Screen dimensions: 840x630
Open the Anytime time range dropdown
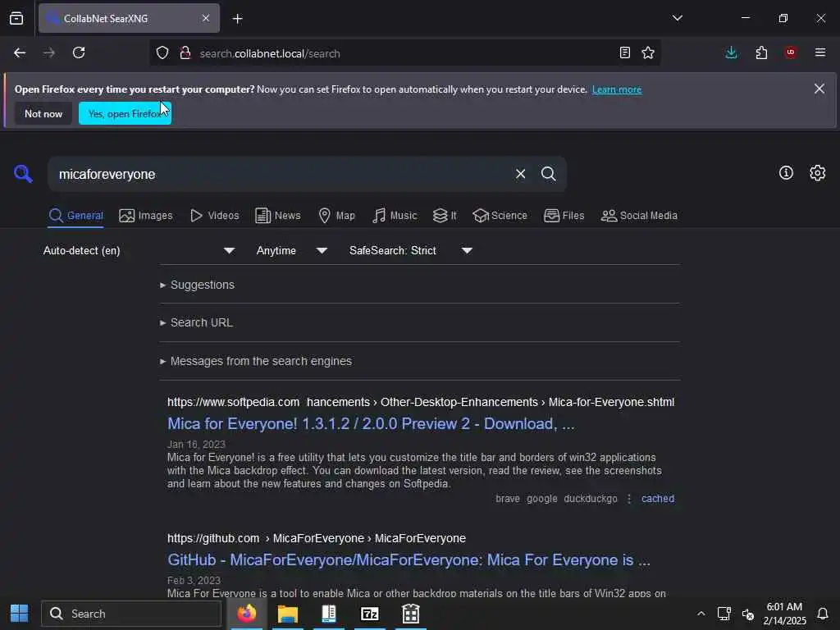pyautogui.click(x=291, y=250)
